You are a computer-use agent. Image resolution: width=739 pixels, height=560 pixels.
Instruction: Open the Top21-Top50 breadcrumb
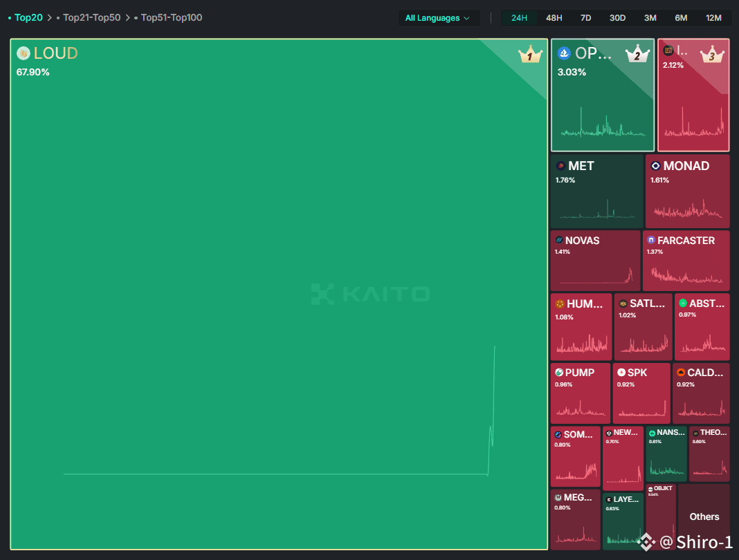click(x=91, y=17)
